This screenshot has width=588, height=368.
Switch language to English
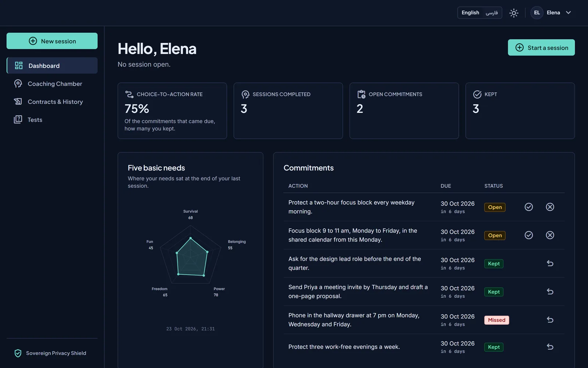pos(470,13)
